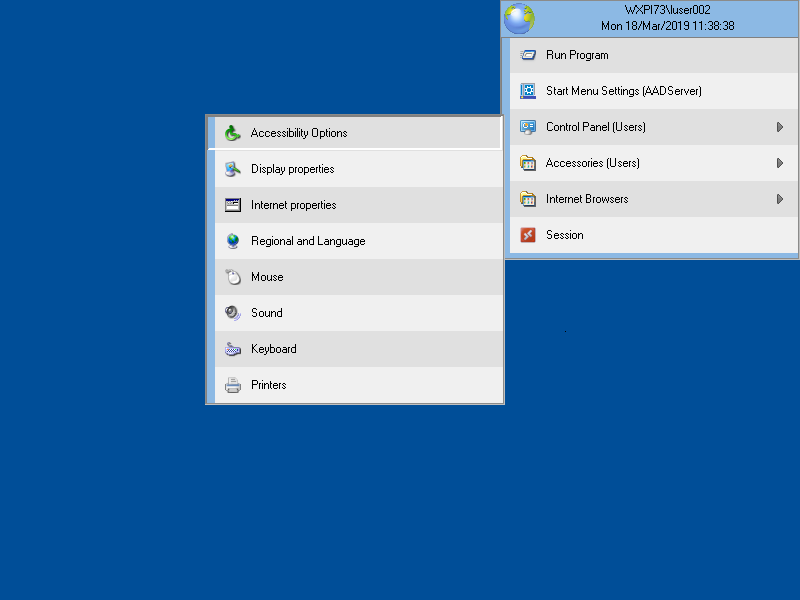This screenshot has width=800, height=600.
Task: Click the Regional and Language globe icon
Action: (x=233, y=241)
